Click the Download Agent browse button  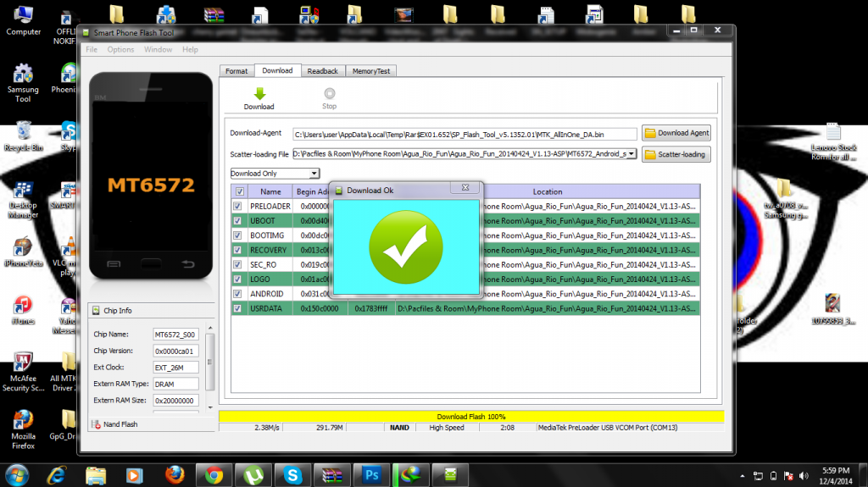(676, 133)
